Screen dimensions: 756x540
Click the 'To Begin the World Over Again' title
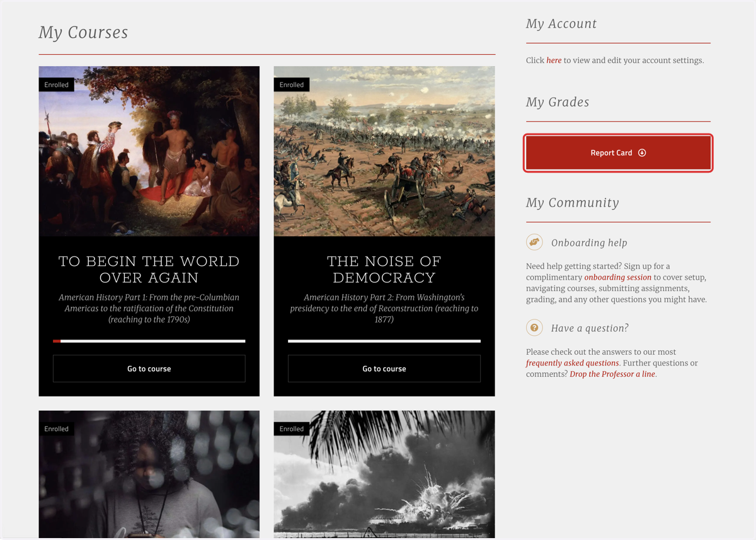point(149,270)
